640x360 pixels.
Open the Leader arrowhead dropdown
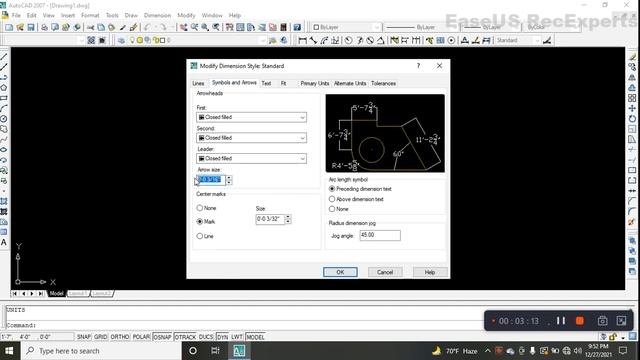click(251, 158)
